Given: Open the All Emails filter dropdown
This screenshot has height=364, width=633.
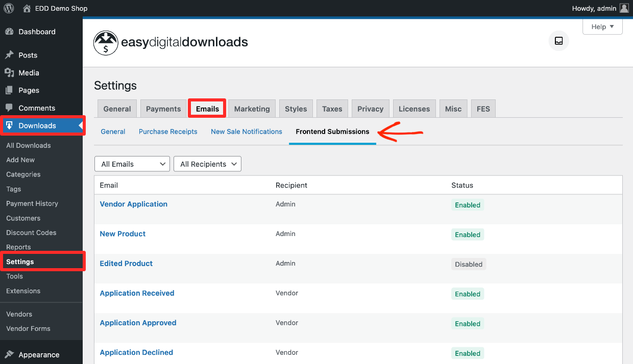Looking at the screenshot, I should coord(132,164).
